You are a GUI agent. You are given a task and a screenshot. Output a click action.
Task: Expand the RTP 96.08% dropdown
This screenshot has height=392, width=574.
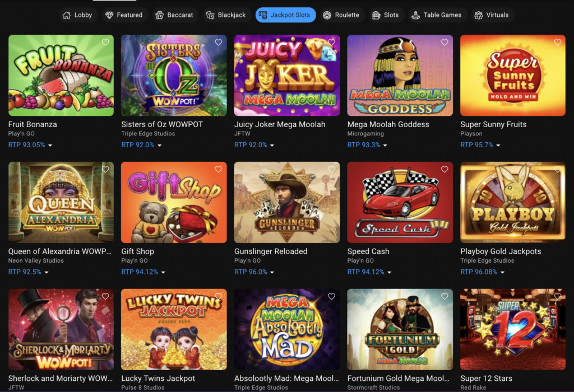click(x=483, y=272)
